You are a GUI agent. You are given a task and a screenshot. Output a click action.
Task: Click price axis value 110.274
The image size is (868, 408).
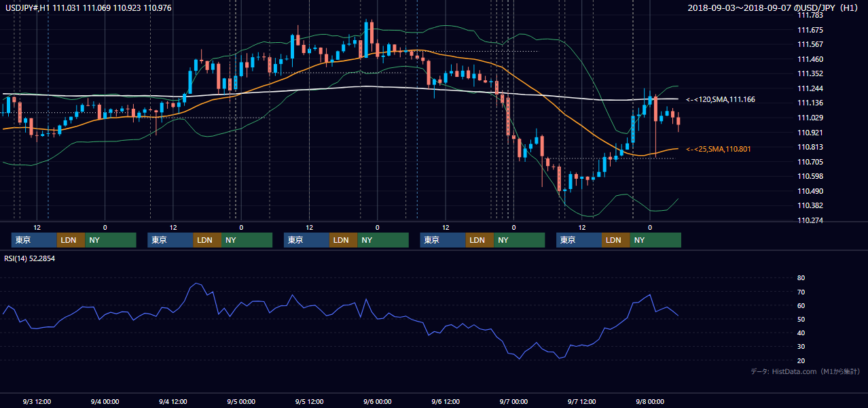tap(810, 220)
